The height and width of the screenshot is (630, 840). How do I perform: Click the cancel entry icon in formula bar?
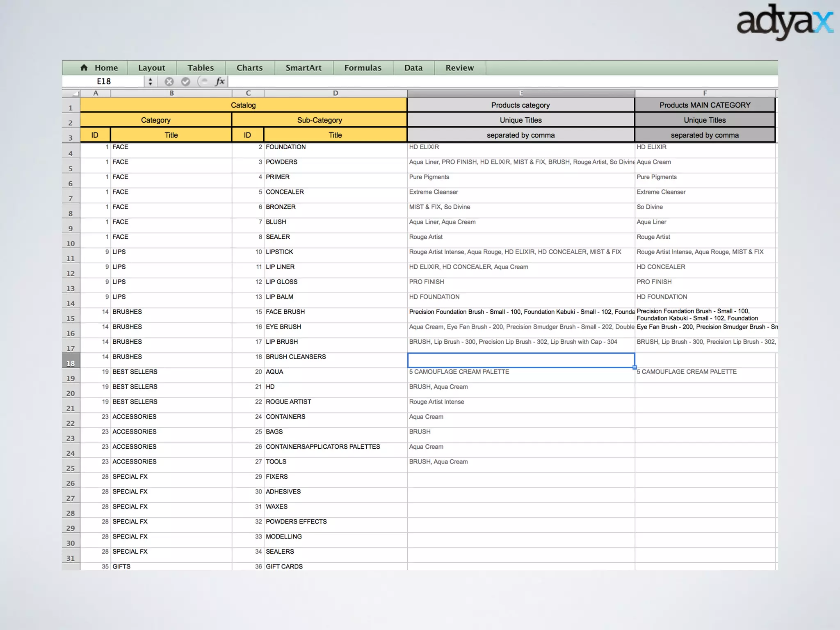(x=169, y=82)
